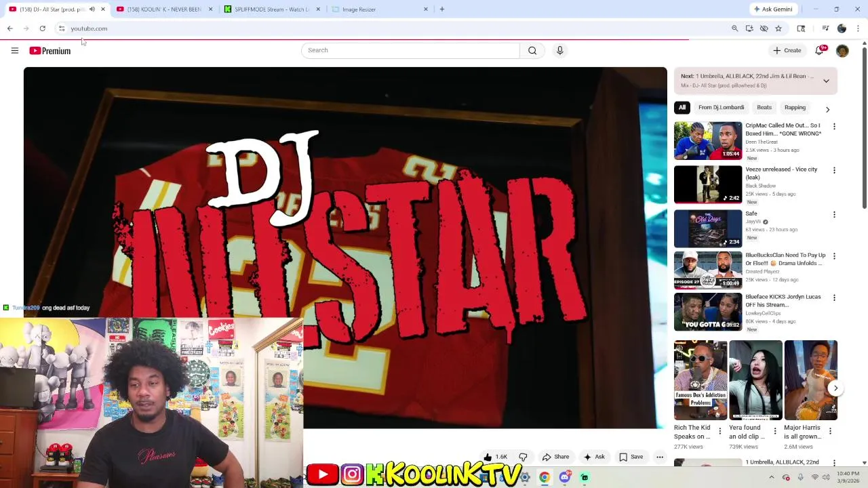868x488 pixels.
Task: Open a new browser tab
Action: pyautogui.click(x=442, y=9)
